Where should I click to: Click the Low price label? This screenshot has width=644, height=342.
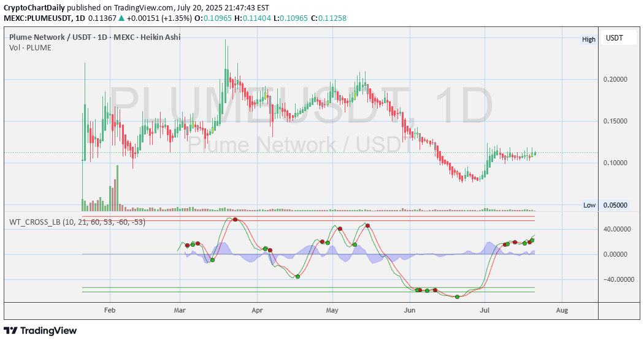pyautogui.click(x=589, y=205)
